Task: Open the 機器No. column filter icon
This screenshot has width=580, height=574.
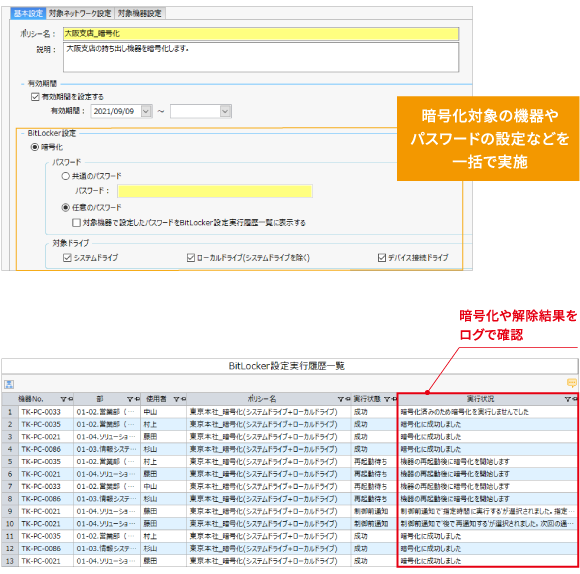Action: 64,399
